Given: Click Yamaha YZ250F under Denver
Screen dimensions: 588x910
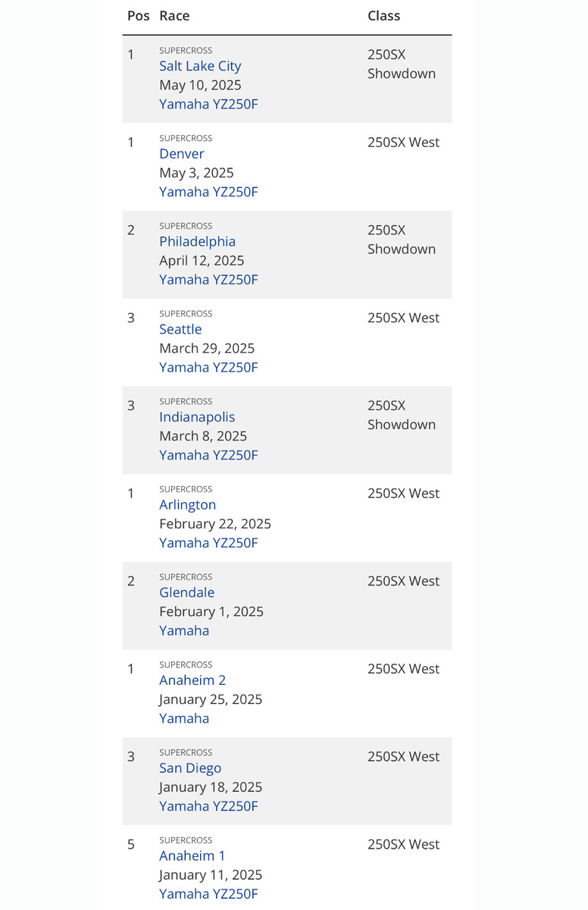Looking at the screenshot, I should pyautogui.click(x=208, y=192).
